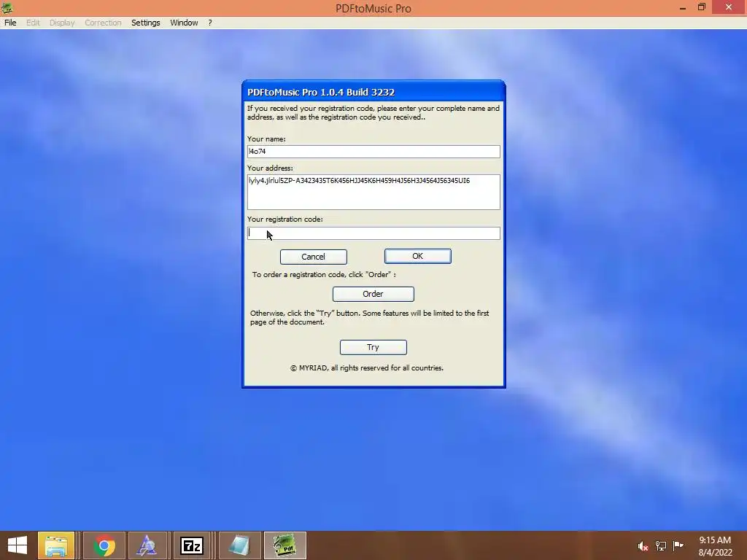The width and height of the screenshot is (747, 560).
Task: Click the MYRIAD copyright text
Action: click(x=367, y=367)
